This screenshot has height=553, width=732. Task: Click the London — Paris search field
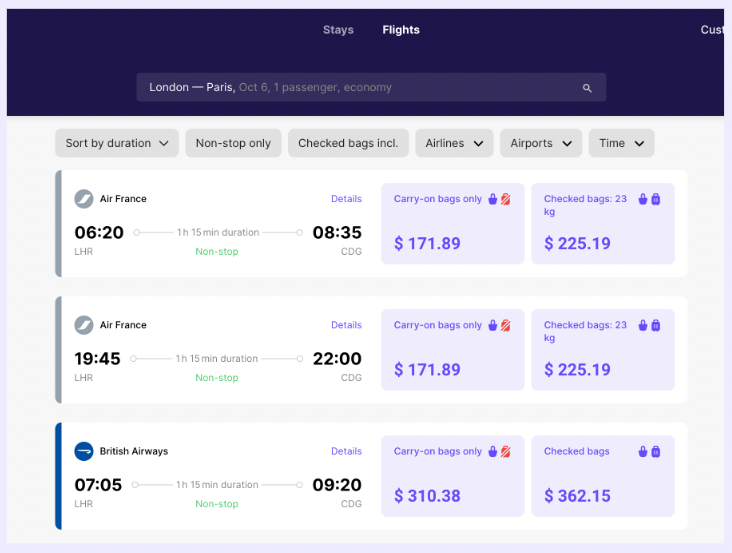click(x=360, y=88)
